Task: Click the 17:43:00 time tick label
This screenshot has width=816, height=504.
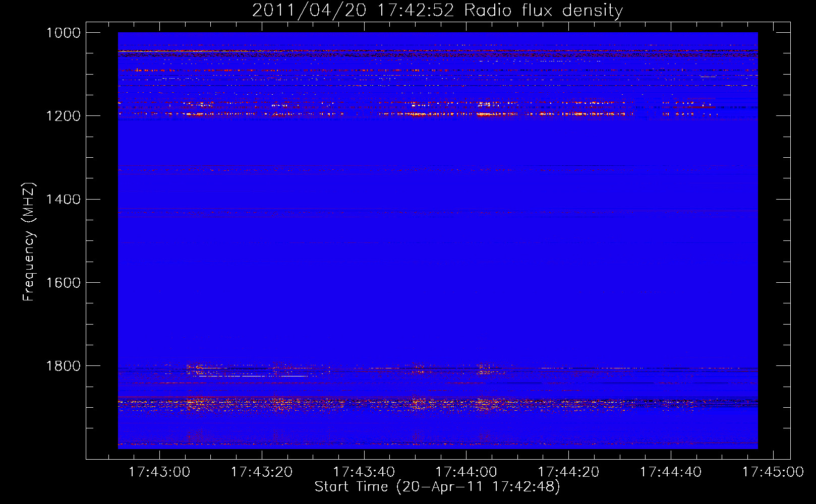Action: (159, 472)
